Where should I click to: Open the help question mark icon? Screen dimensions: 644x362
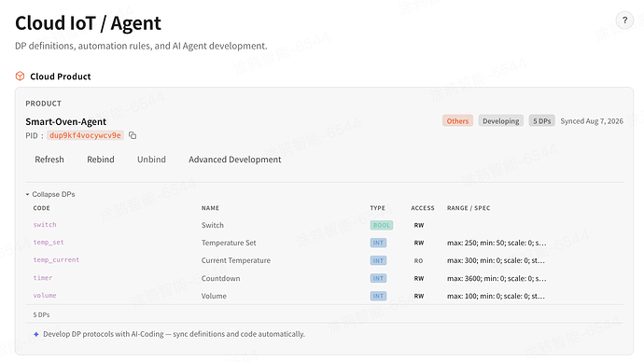(624, 21)
